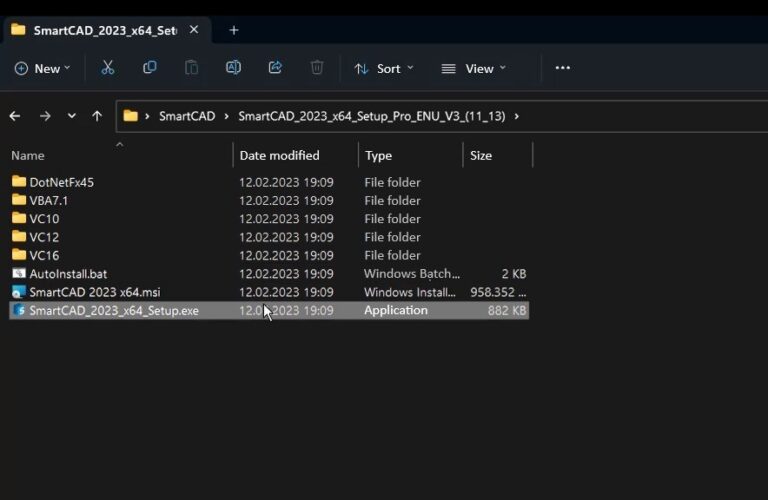Click the Delete trash icon
Viewport: 768px width, 500px height.
pos(317,68)
